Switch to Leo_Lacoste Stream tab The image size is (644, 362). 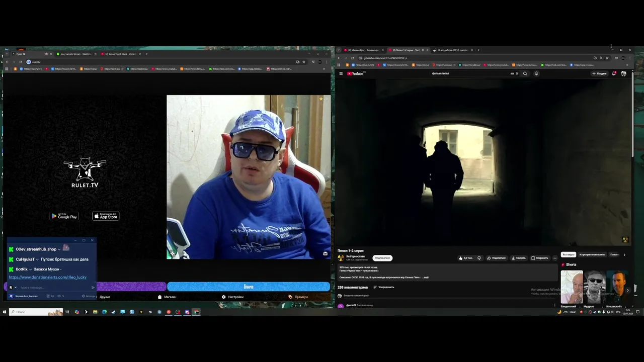coord(75,54)
